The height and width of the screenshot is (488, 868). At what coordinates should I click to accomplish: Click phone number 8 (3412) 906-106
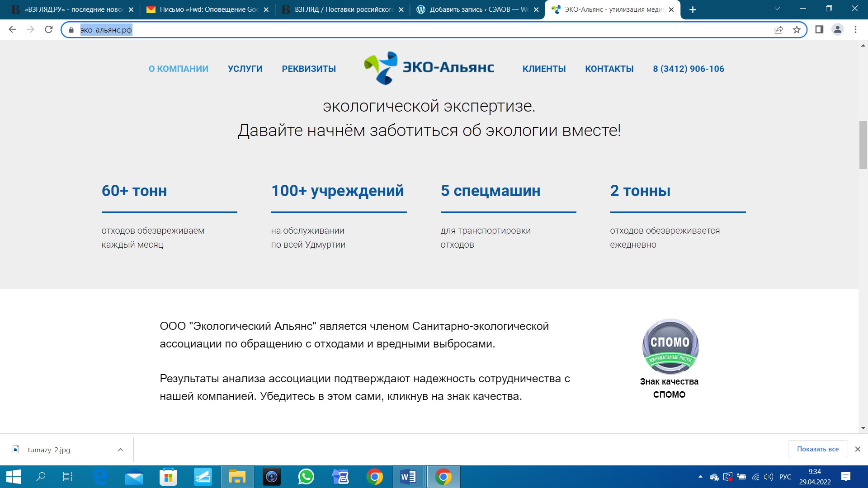(x=689, y=69)
